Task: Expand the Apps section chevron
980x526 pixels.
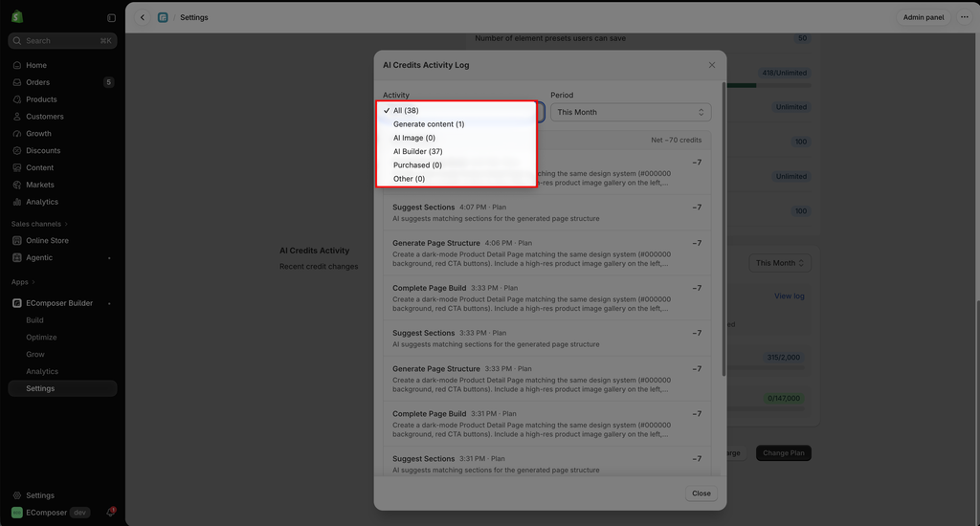Action: 33,282
